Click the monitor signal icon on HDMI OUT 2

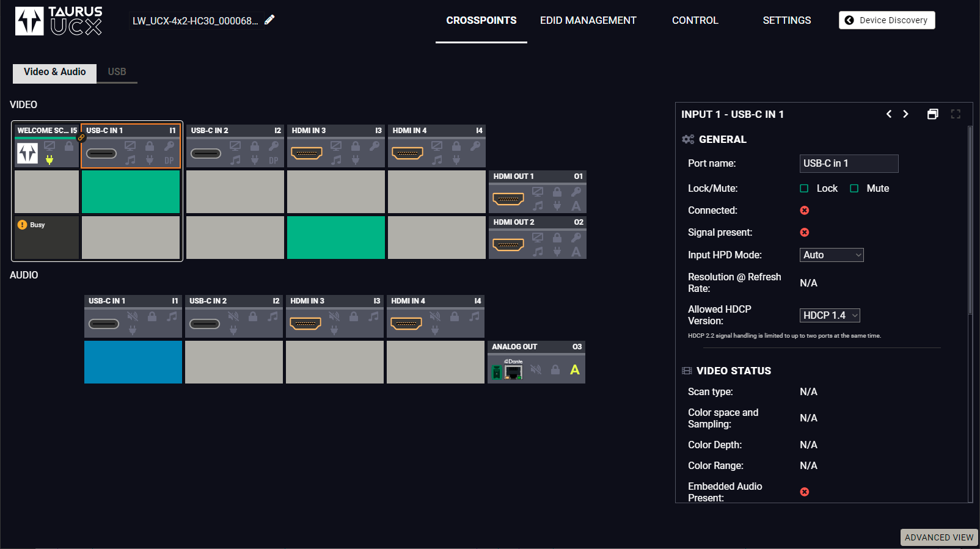pos(538,238)
